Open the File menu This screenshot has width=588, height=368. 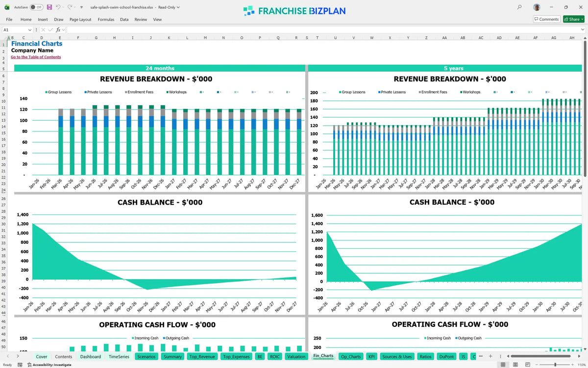point(9,20)
